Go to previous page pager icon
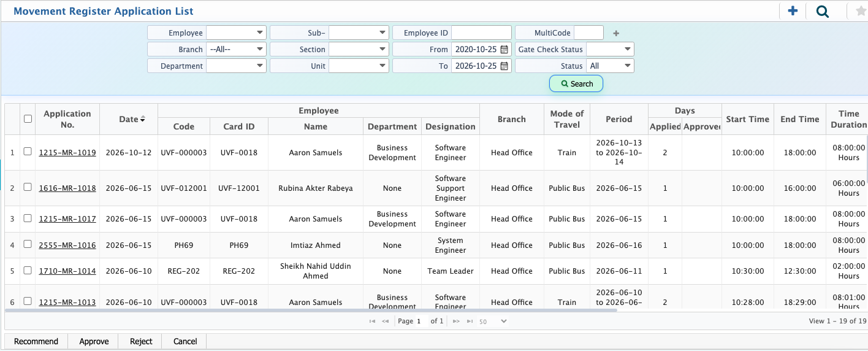 pos(385,321)
